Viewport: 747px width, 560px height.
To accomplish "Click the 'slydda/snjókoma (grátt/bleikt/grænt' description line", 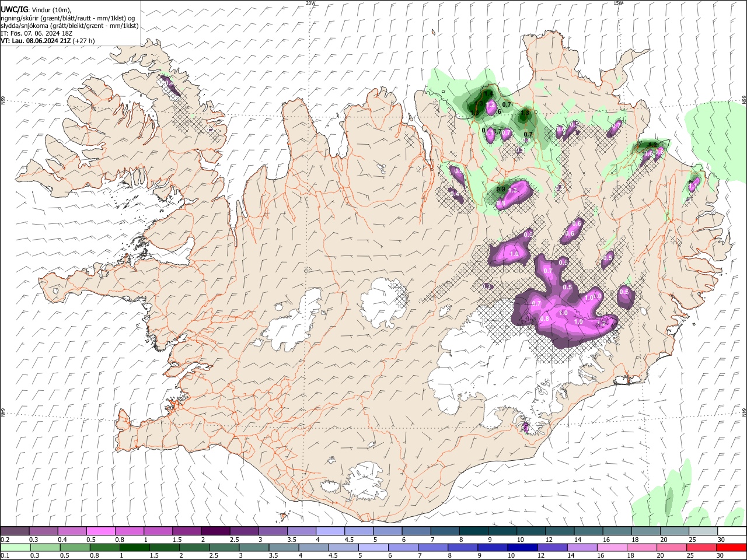I will tap(69, 26).
